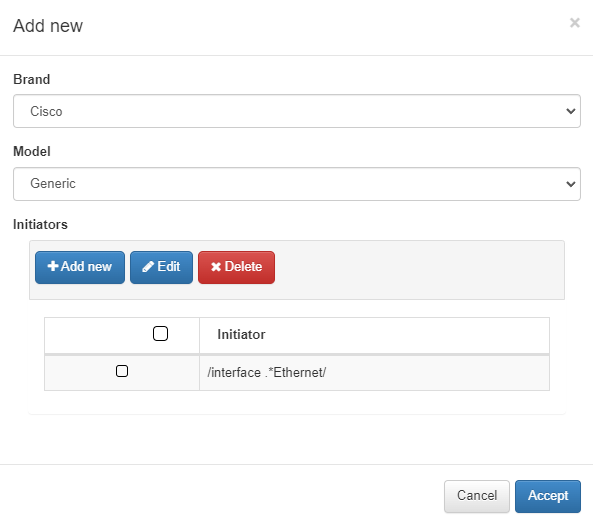Click the pencil icon on Edit button

148,267
